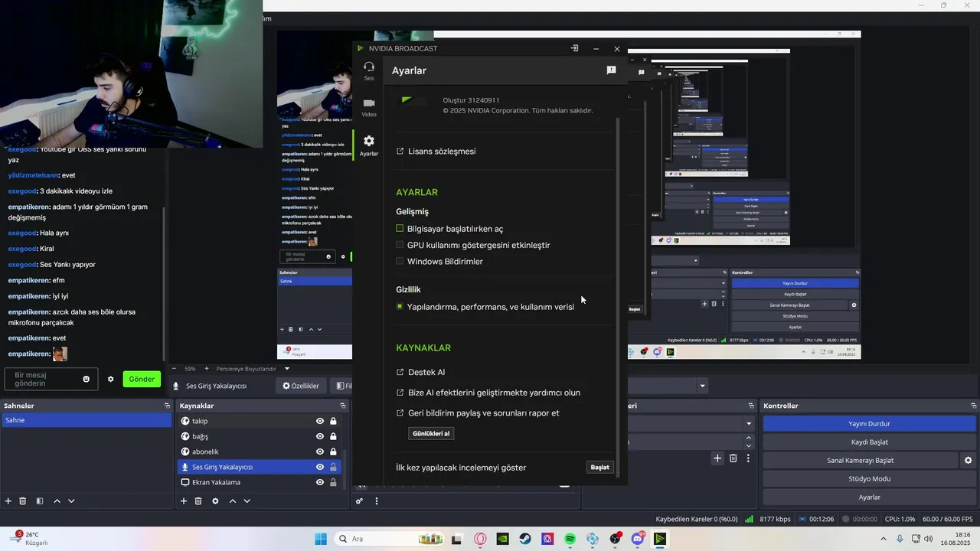The width and height of the screenshot is (980, 551).
Task: Pop out the Kaynaklar dock panel
Action: pos(343,406)
